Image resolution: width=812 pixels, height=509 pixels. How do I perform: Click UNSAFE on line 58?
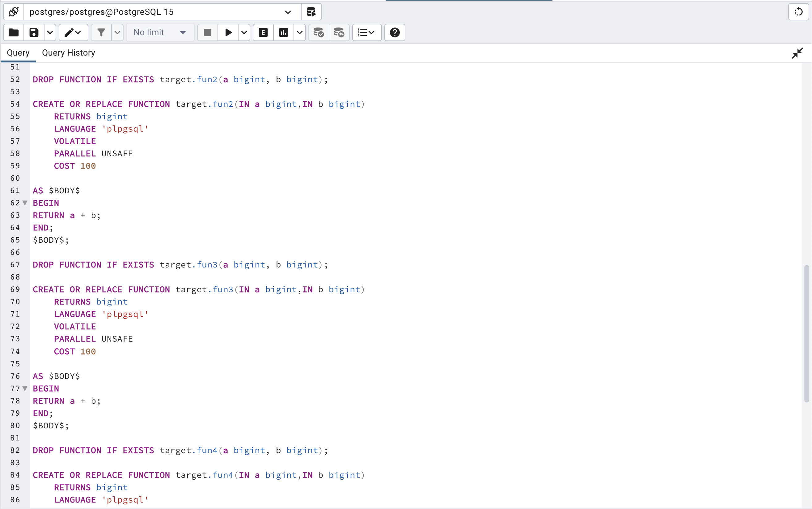click(x=117, y=154)
